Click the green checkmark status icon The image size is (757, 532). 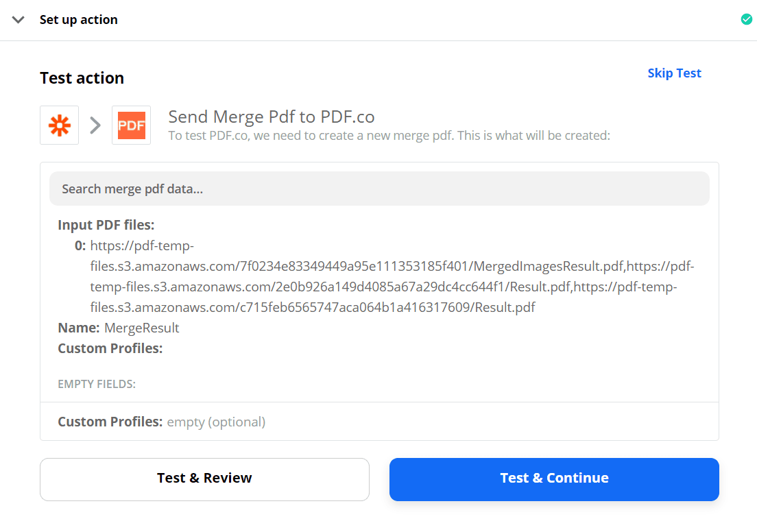pyautogui.click(x=747, y=19)
